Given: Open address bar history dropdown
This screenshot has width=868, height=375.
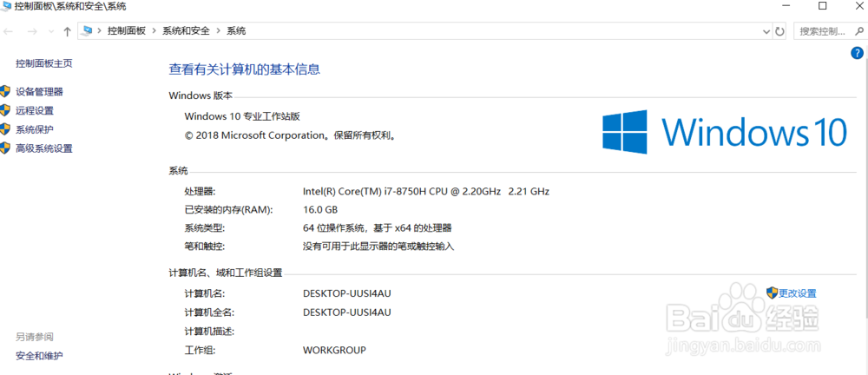Looking at the screenshot, I should 766,31.
